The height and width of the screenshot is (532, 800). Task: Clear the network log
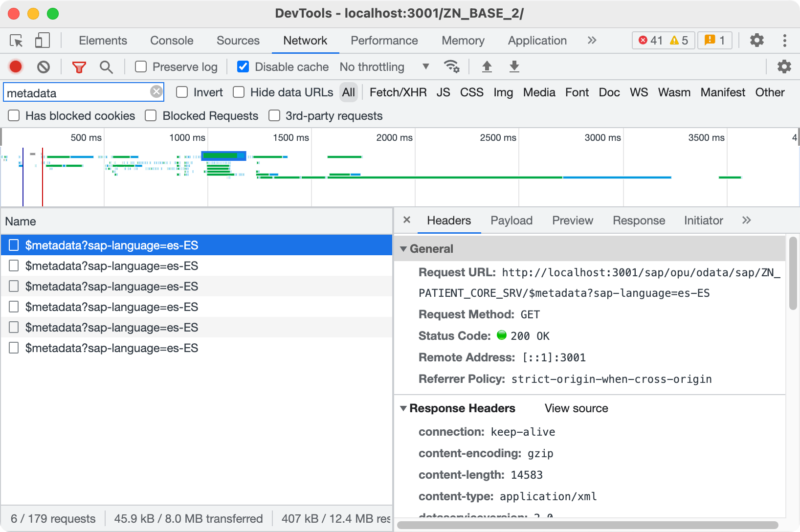point(43,66)
